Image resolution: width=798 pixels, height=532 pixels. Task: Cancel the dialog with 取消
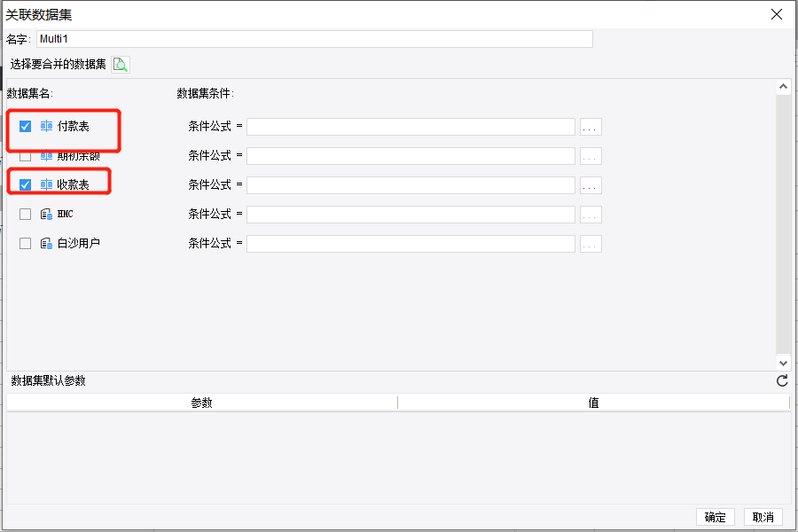tap(763, 517)
